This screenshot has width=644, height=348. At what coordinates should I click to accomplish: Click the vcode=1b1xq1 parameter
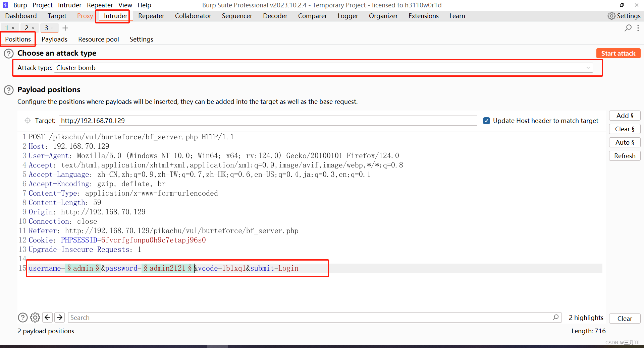(222, 268)
